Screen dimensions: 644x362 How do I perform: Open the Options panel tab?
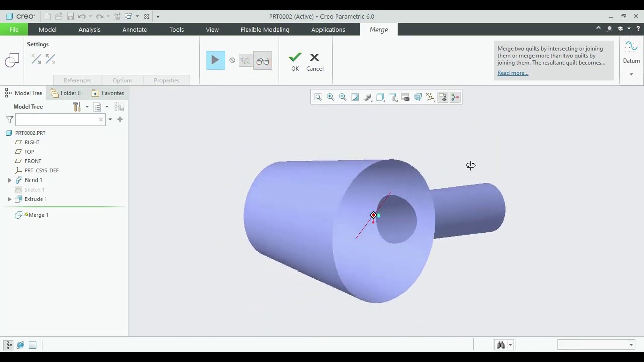click(123, 80)
